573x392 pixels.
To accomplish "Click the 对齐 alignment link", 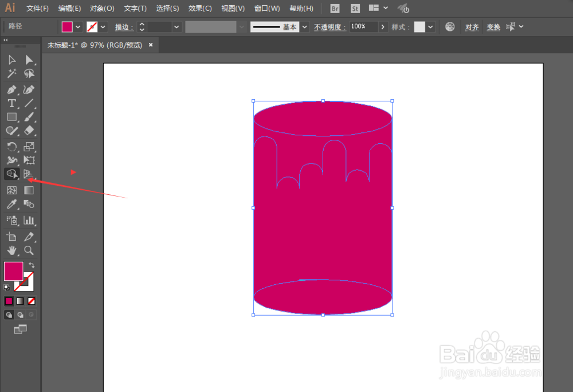I will point(472,26).
